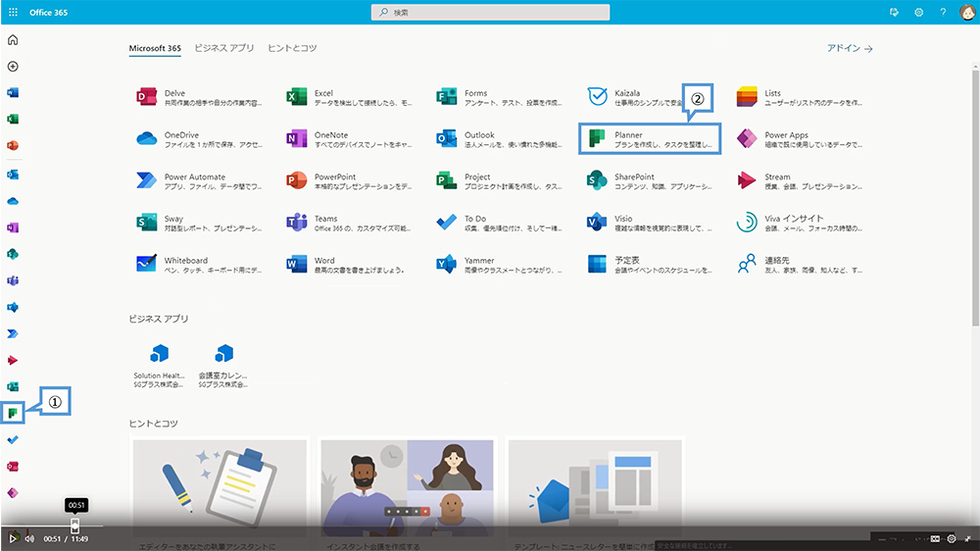Open Excel from the left sidebar
Screen dimensions: 980x551
click(13, 119)
